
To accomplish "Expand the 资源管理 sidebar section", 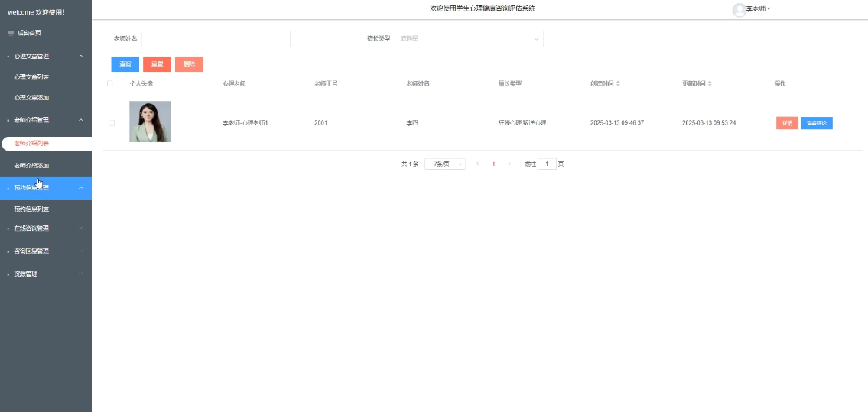I will coord(45,274).
